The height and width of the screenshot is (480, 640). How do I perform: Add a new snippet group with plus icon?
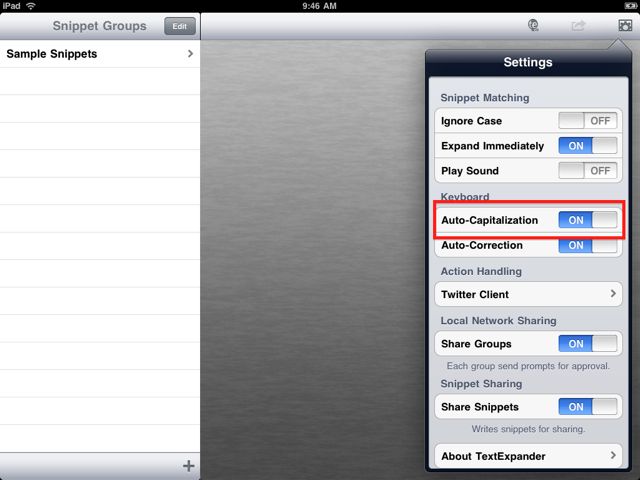coord(189,466)
